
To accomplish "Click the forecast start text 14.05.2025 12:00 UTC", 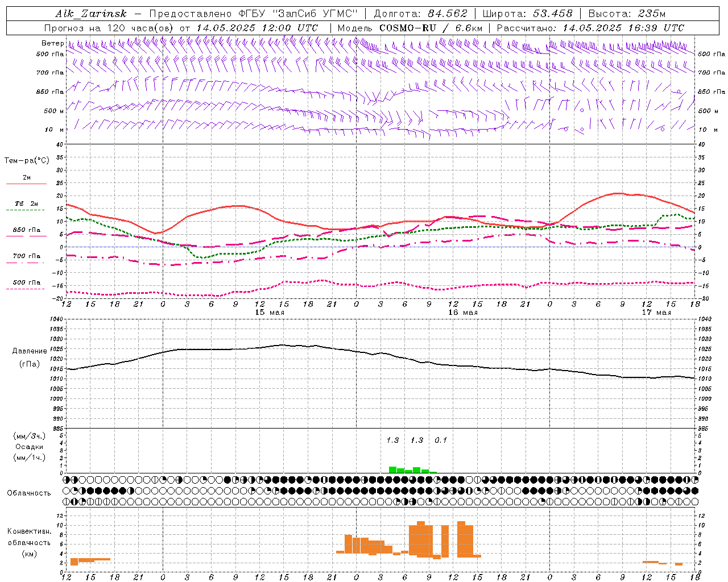I will (x=257, y=28).
